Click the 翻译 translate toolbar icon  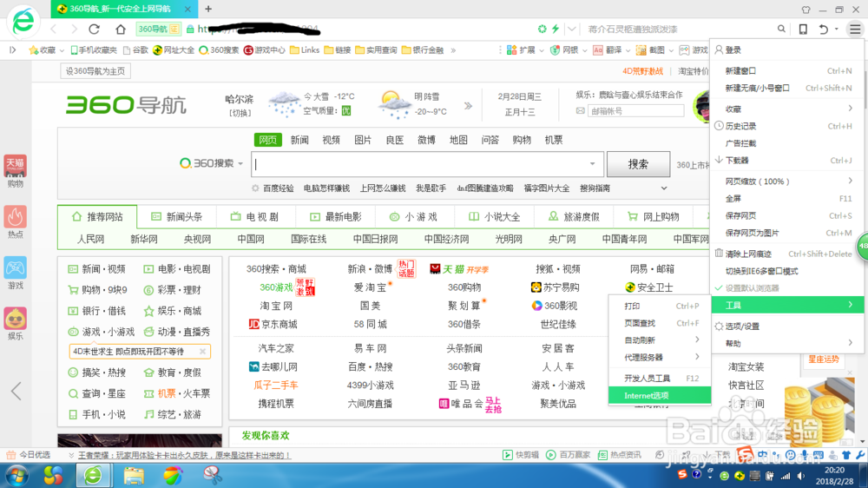(598, 49)
